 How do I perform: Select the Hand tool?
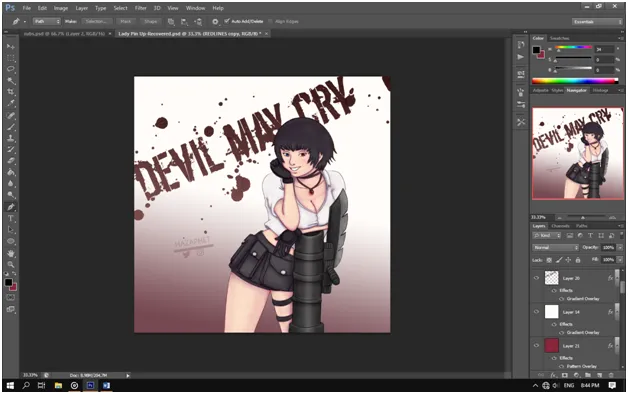pyautogui.click(x=11, y=253)
